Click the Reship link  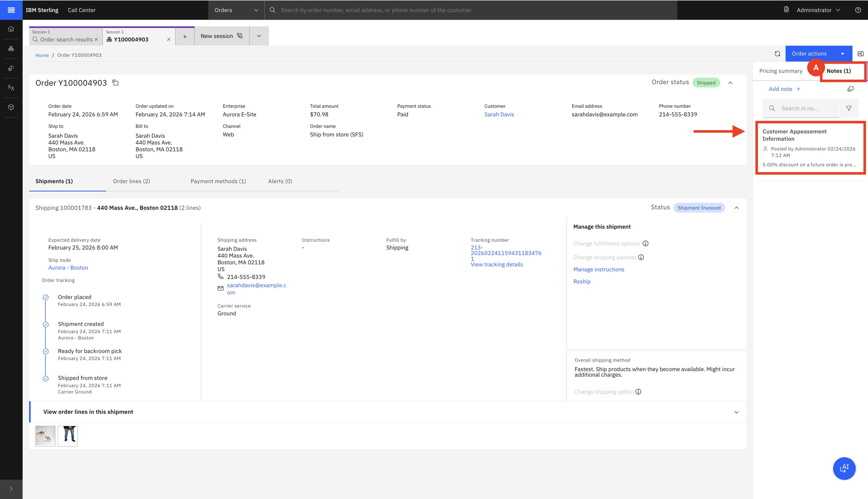582,281
